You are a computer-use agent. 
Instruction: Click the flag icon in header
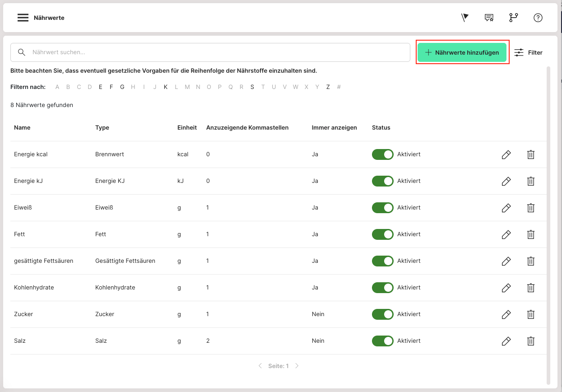[x=464, y=18]
